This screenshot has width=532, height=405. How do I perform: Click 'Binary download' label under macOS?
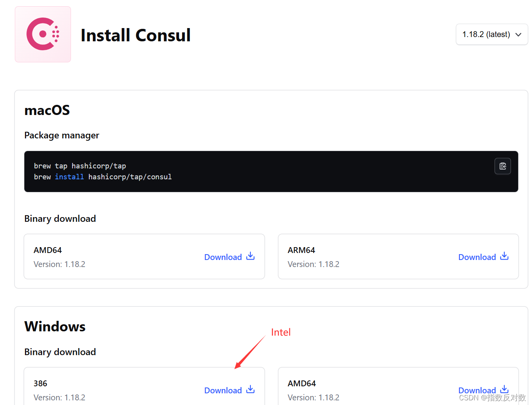[x=60, y=219]
